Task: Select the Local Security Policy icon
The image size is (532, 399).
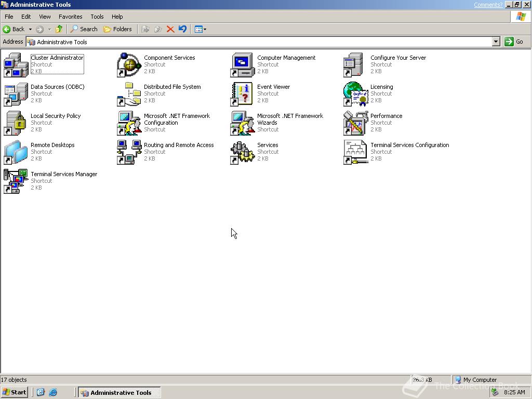Action: pyautogui.click(x=15, y=123)
